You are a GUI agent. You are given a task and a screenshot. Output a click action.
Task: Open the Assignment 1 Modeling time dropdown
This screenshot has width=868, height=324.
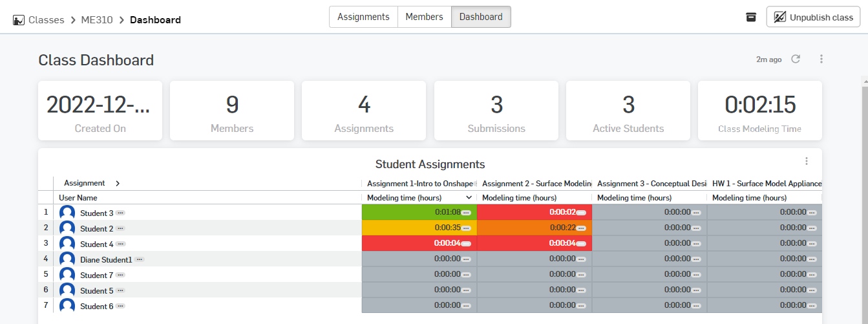[469, 197]
